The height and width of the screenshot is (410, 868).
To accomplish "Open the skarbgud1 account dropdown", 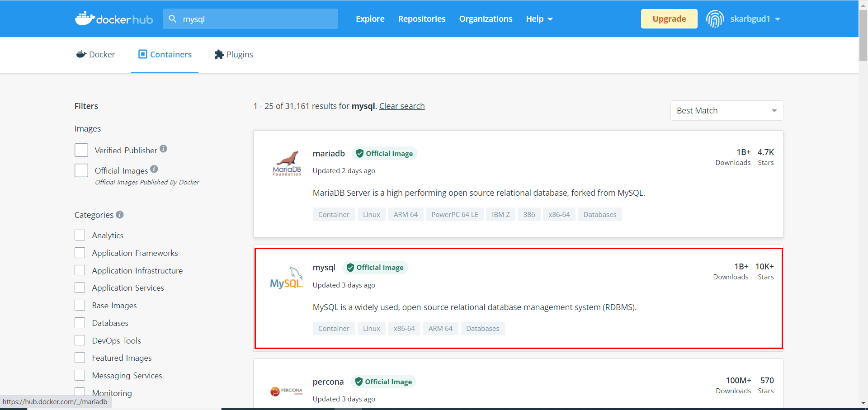I will pyautogui.click(x=755, y=19).
